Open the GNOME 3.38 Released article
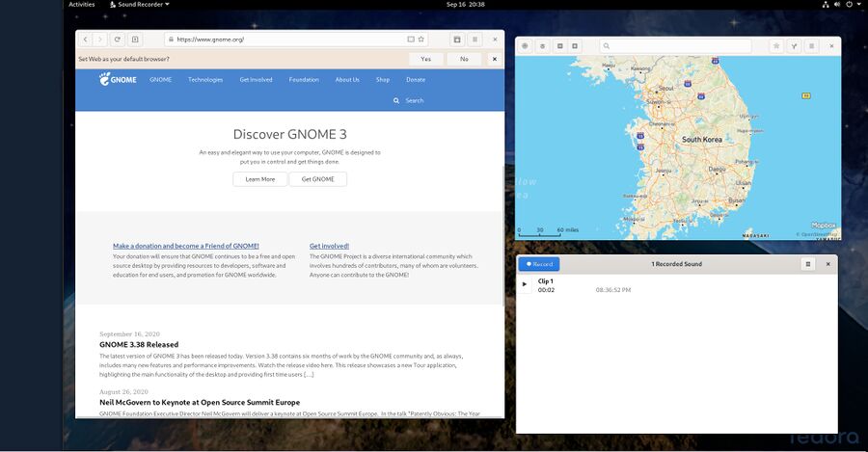The width and height of the screenshot is (868, 452). point(139,344)
